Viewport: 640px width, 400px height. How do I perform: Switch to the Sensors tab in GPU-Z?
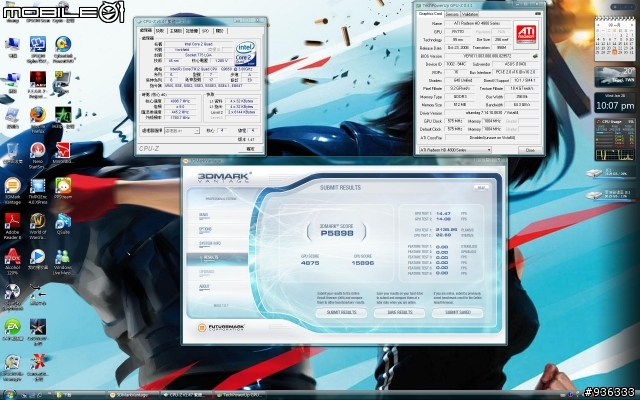(x=452, y=14)
